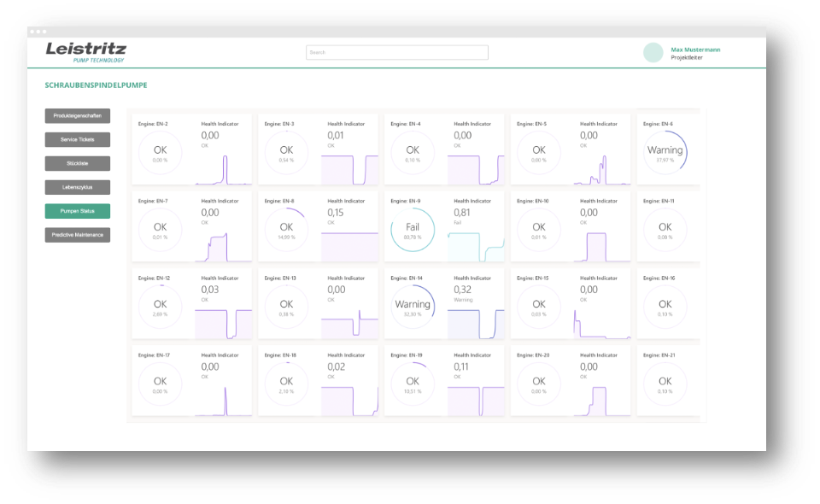Open the Produkteigenschaften section
Screen dimensions: 820x504
coord(78,116)
